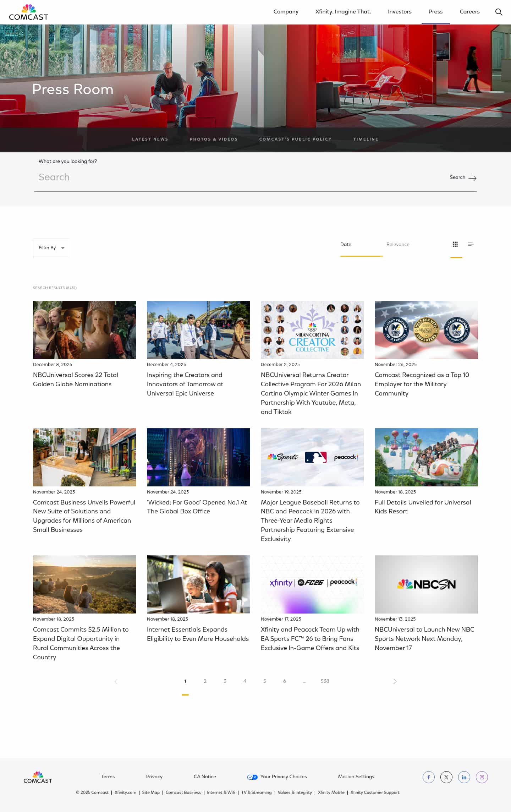The height and width of the screenshot is (812, 511).
Task: Open the CA Notice footer link
Action: [x=205, y=777]
